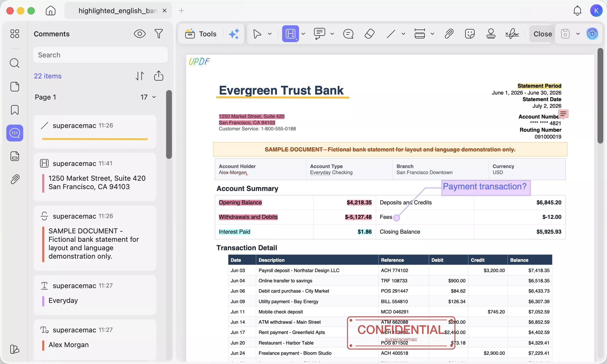Click the CONFIDENTIAL stamp annotation

click(401, 333)
